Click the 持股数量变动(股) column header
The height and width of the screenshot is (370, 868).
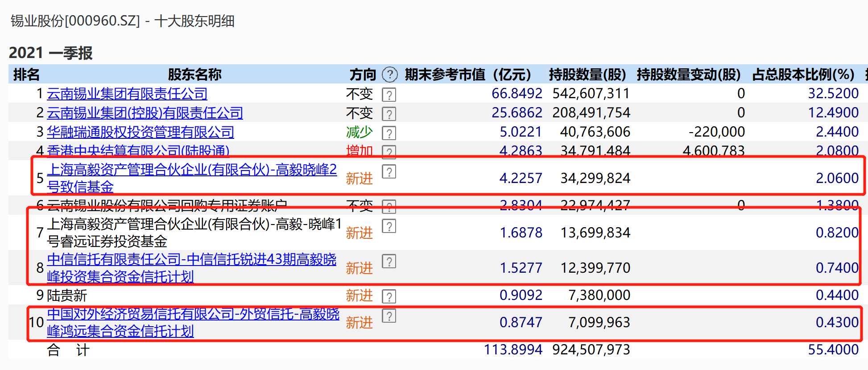(x=689, y=75)
